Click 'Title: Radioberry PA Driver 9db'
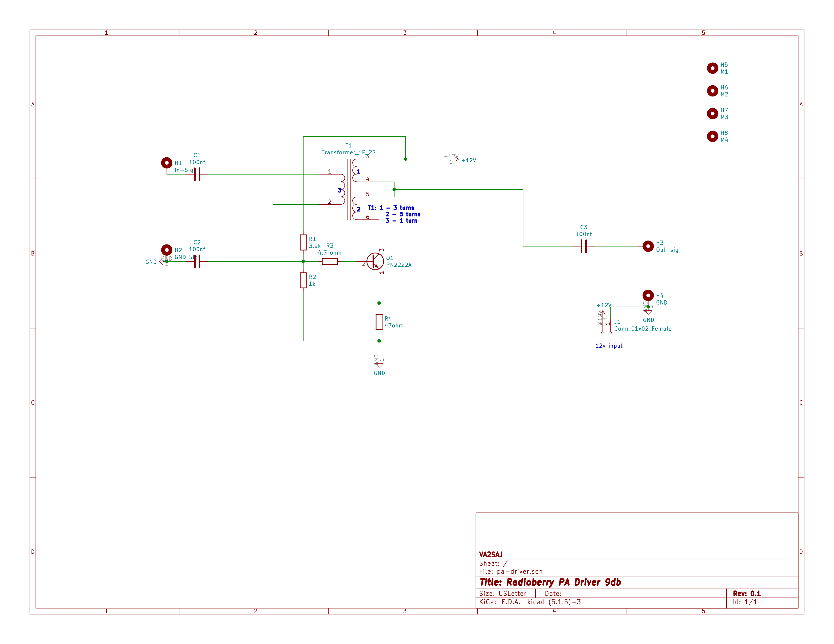The width and height of the screenshot is (834, 644). (x=550, y=582)
